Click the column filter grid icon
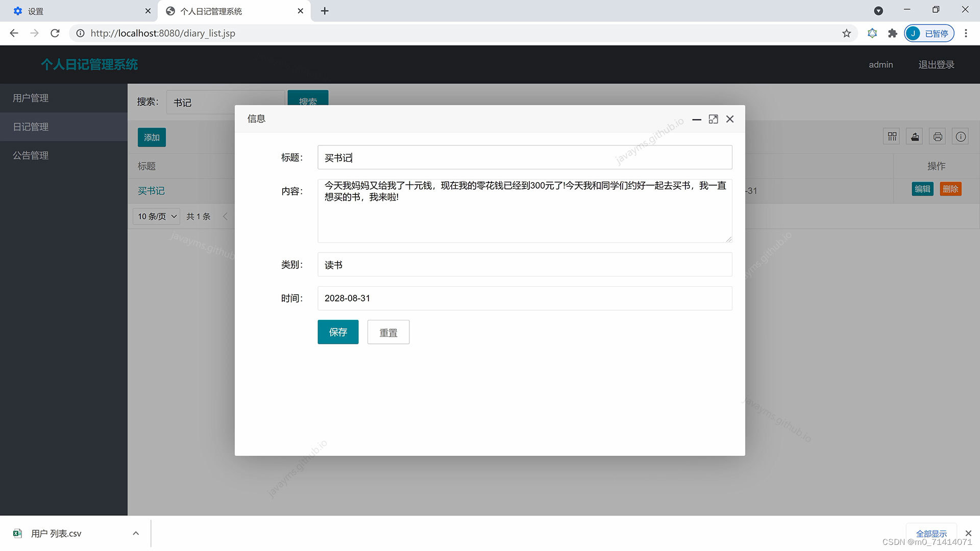This screenshot has width=980, height=551. (892, 136)
